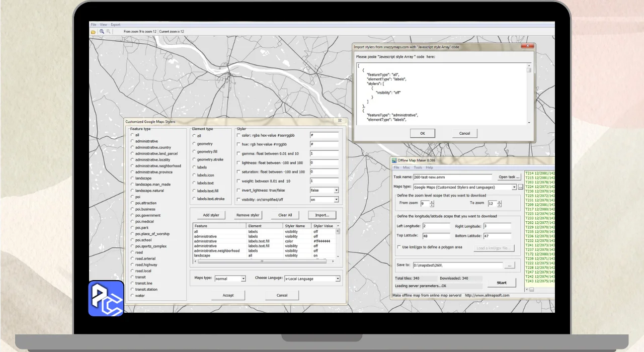Close the Customized Google Maps Stylers dialog
The width and height of the screenshot is (644, 352).
coord(340,121)
